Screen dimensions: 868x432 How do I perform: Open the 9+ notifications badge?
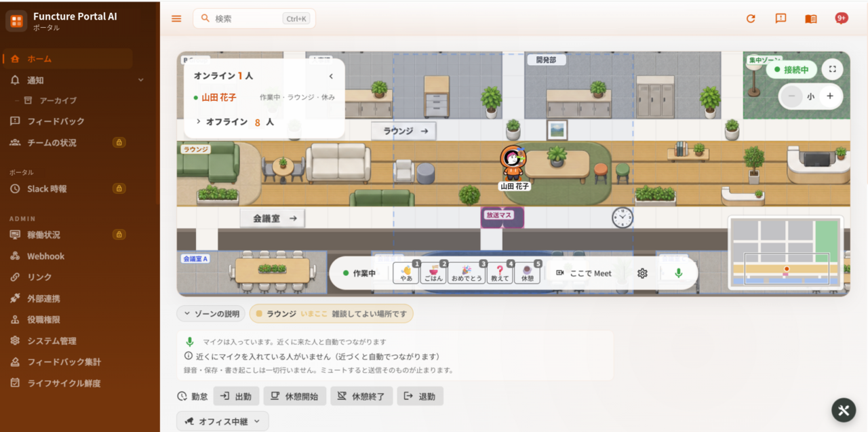point(842,18)
